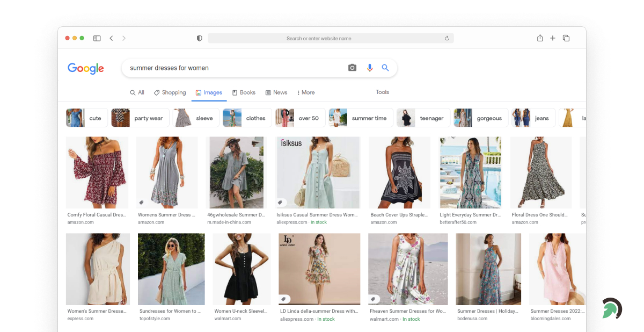
Task: Open a new tab with the plus icon
Action: pos(553,38)
